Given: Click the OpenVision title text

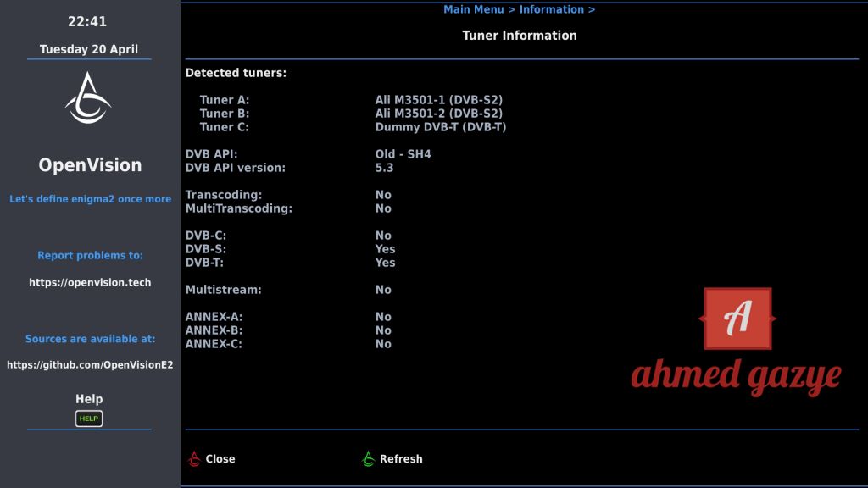Looking at the screenshot, I should pyautogui.click(x=90, y=165).
